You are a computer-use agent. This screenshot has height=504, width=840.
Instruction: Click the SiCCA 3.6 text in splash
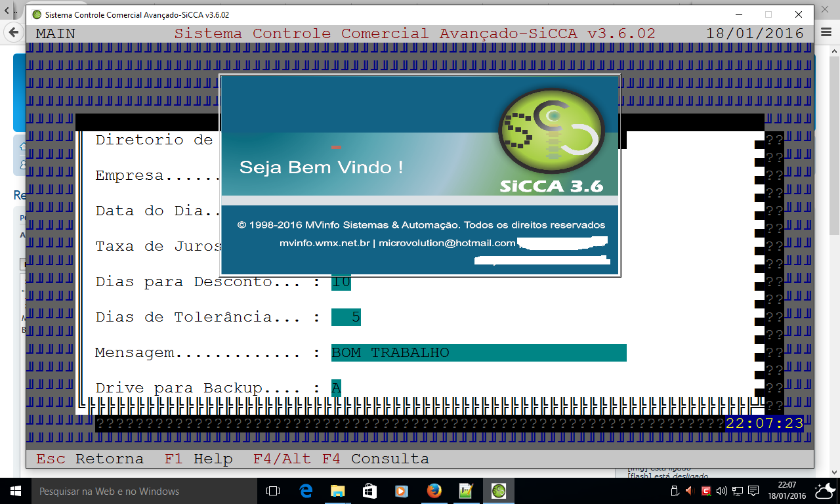[x=551, y=186]
